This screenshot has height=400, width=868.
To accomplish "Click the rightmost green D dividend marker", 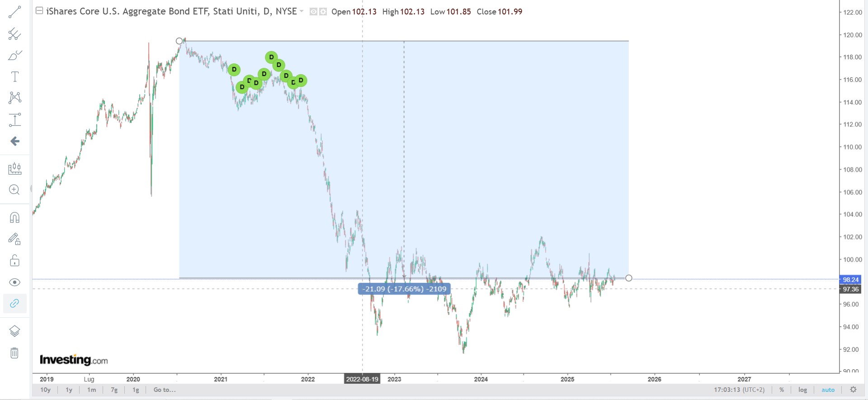I will 301,80.
